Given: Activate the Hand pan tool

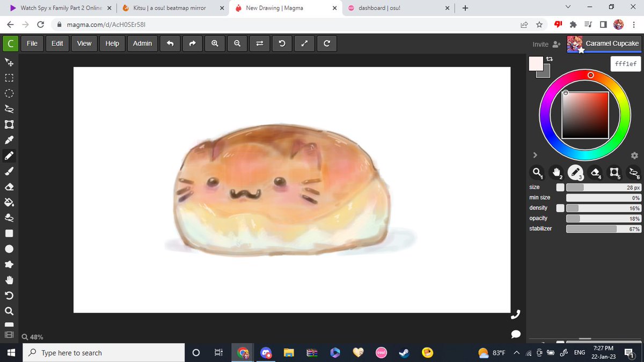Looking at the screenshot, I should point(9,279).
